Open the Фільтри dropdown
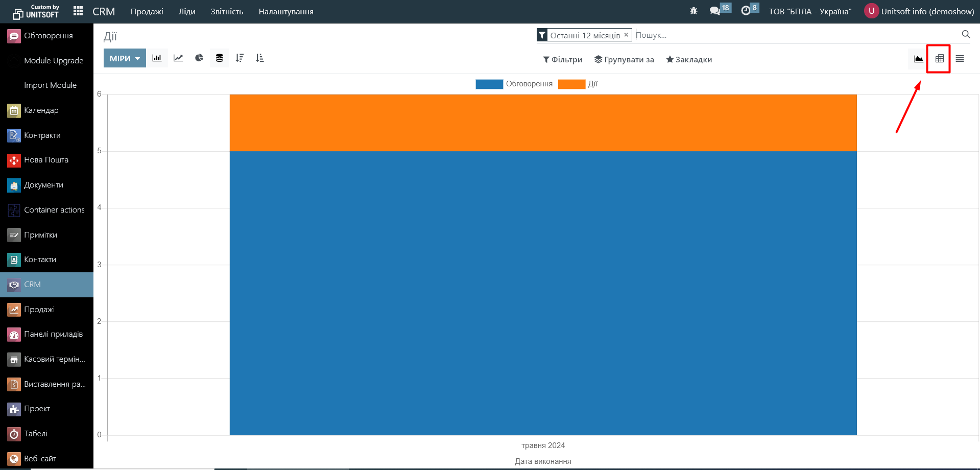The width and height of the screenshot is (980, 470). tap(562, 60)
